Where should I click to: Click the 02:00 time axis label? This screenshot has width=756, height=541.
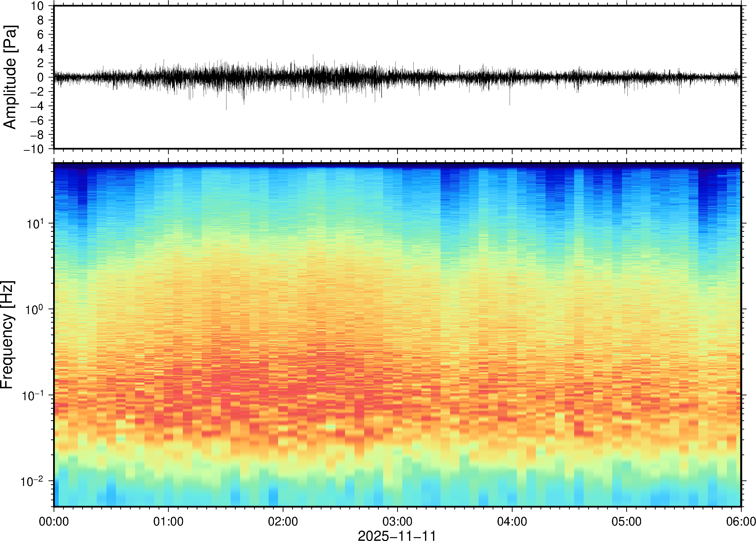[283, 521]
